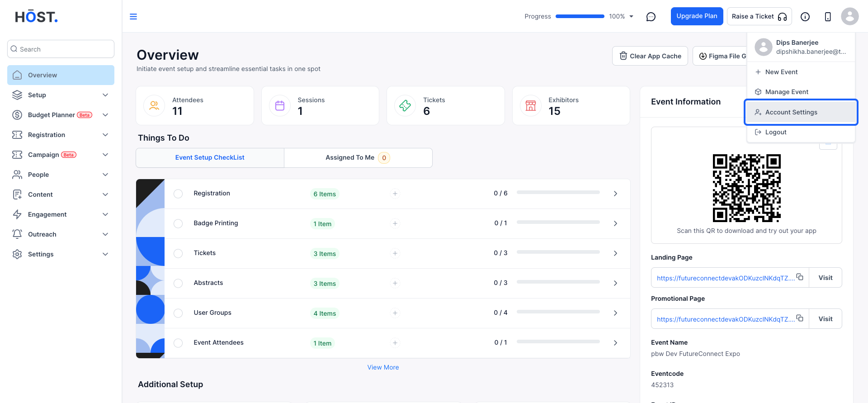Open the Progress percentage dropdown arrow
Image resolution: width=868 pixels, height=403 pixels.
click(632, 16)
